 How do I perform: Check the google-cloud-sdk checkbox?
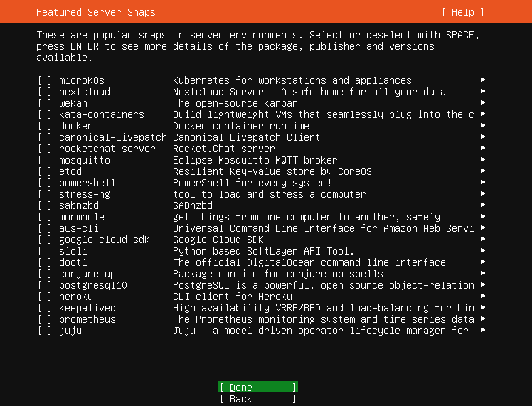(x=45, y=240)
